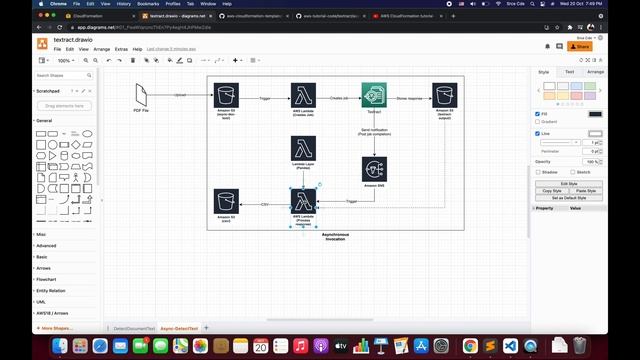Enable the Shadow checkbox
Screen dimensions: 640x360
[538, 172]
